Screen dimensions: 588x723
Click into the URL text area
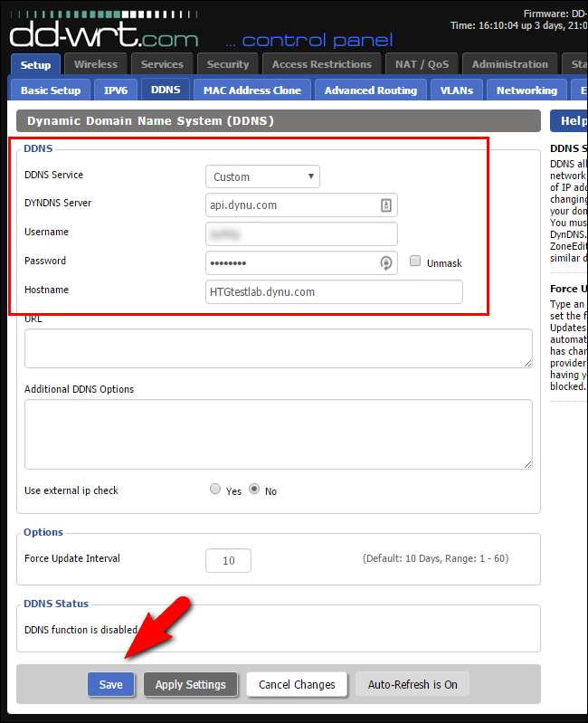[x=279, y=348]
